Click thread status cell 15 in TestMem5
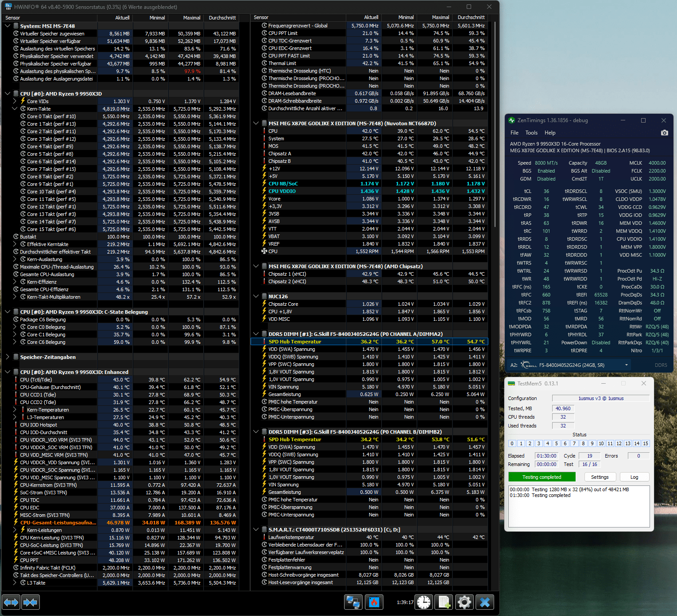The width and height of the screenshot is (677, 616). click(x=646, y=443)
